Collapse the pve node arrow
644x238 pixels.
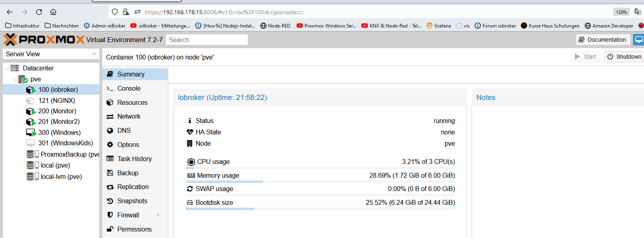click(x=15, y=79)
